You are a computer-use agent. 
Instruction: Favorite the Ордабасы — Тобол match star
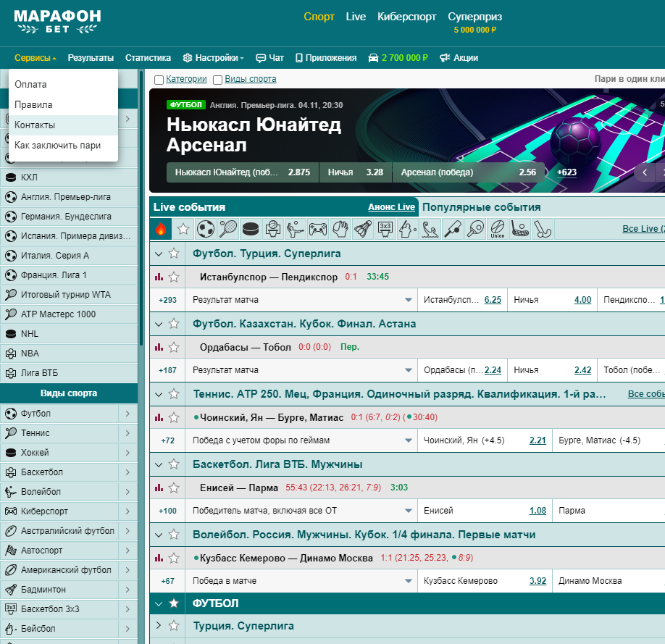pyautogui.click(x=174, y=348)
